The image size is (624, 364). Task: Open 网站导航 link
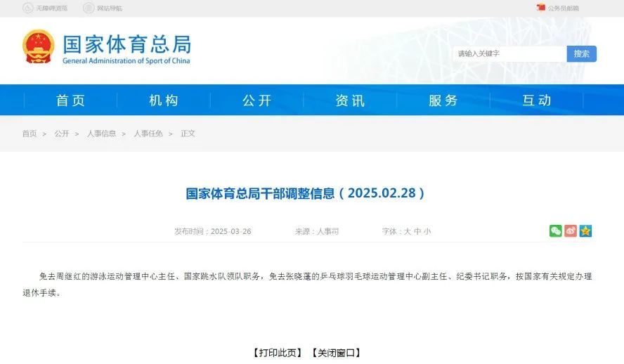[110, 8]
